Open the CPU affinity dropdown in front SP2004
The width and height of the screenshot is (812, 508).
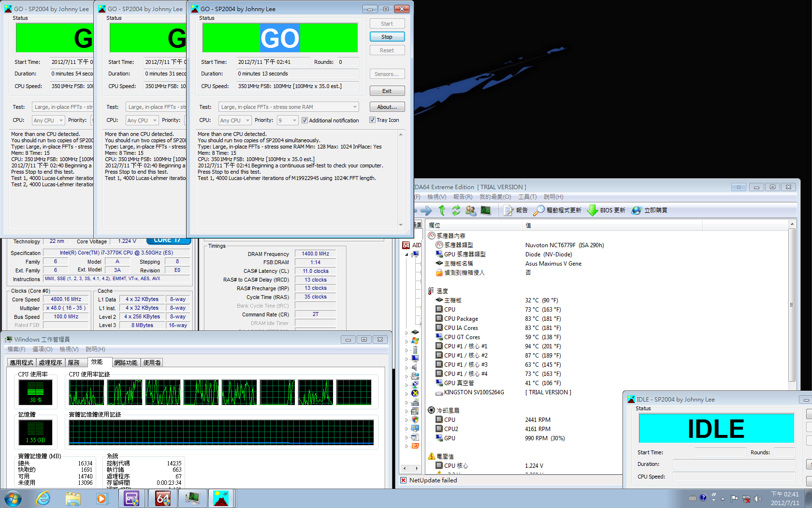tap(234, 120)
